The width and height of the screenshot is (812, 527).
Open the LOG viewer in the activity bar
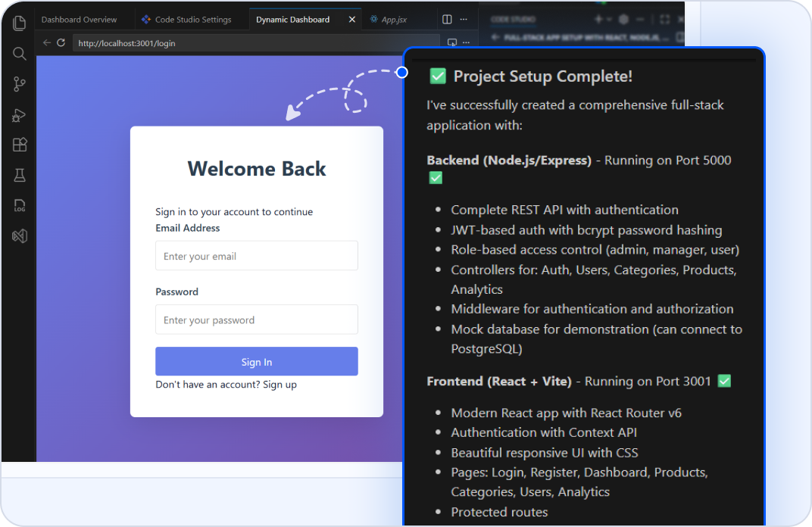pyautogui.click(x=20, y=205)
